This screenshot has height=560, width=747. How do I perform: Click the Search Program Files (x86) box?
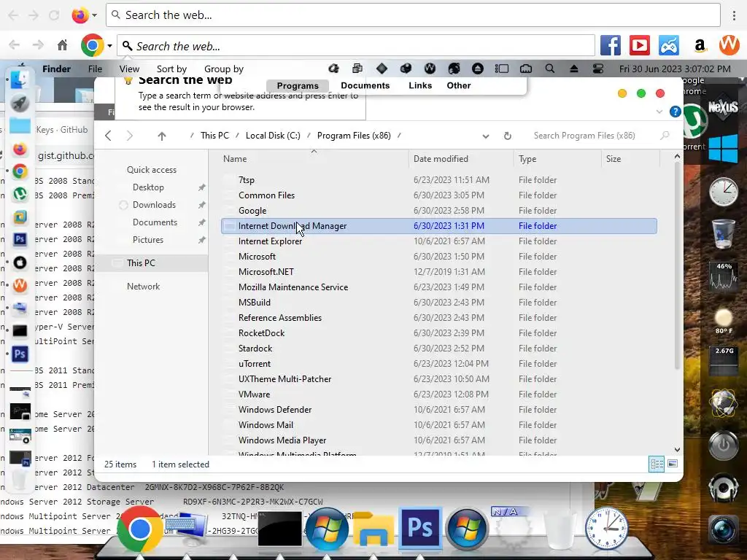pyautogui.click(x=601, y=136)
